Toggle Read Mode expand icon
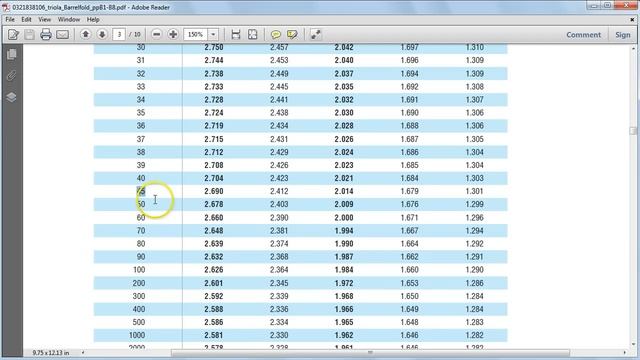Viewport: 640px width, 360px height. (316, 35)
